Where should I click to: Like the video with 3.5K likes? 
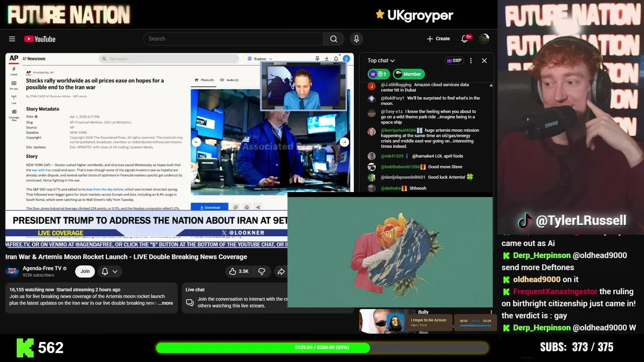coord(238,271)
